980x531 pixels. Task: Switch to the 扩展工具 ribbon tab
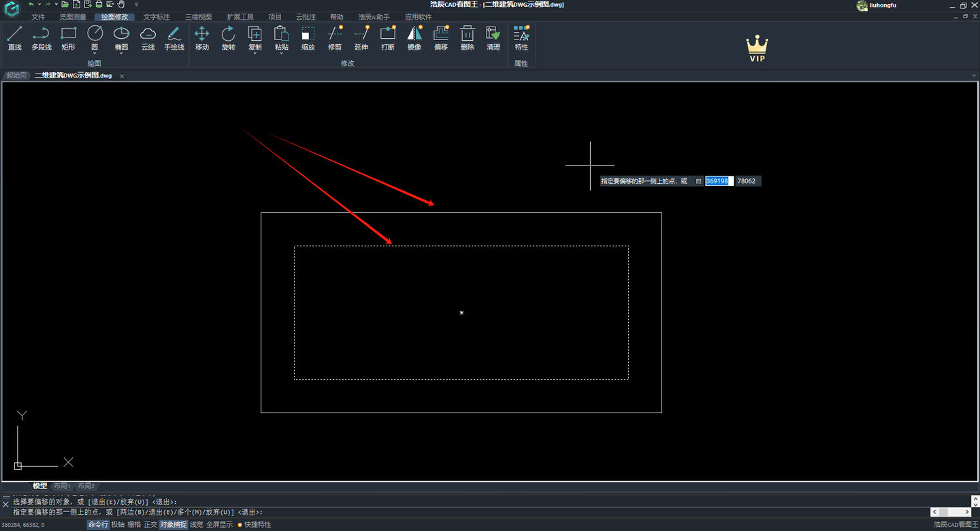[240, 17]
